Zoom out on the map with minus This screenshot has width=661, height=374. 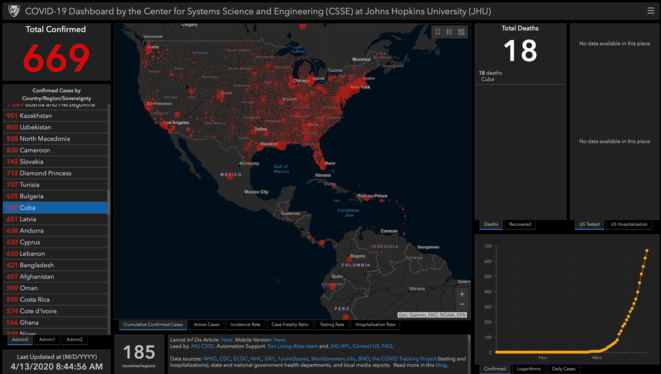pos(462,304)
